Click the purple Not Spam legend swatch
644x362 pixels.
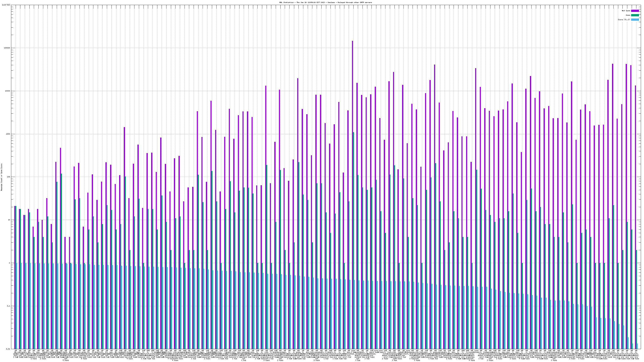pos(635,11)
